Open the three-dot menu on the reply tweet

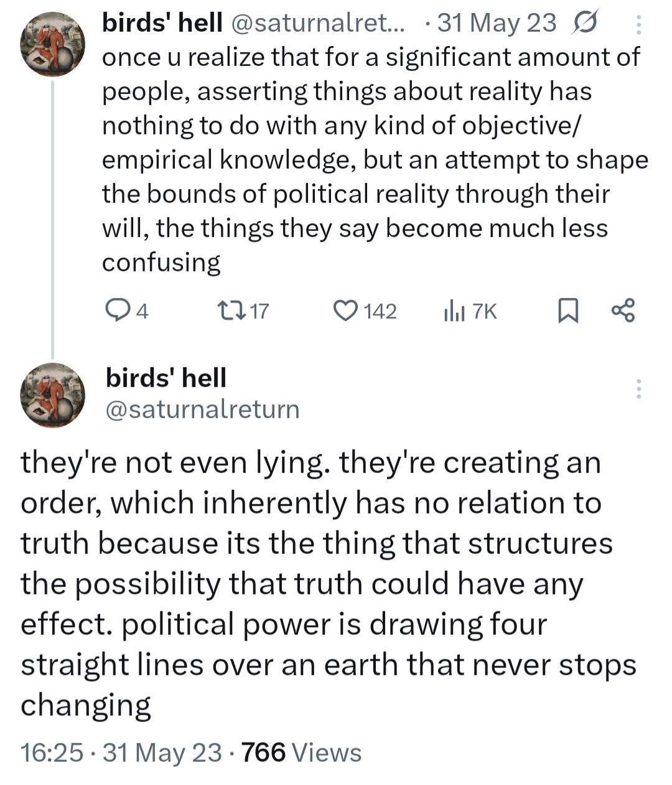pyautogui.click(x=638, y=388)
